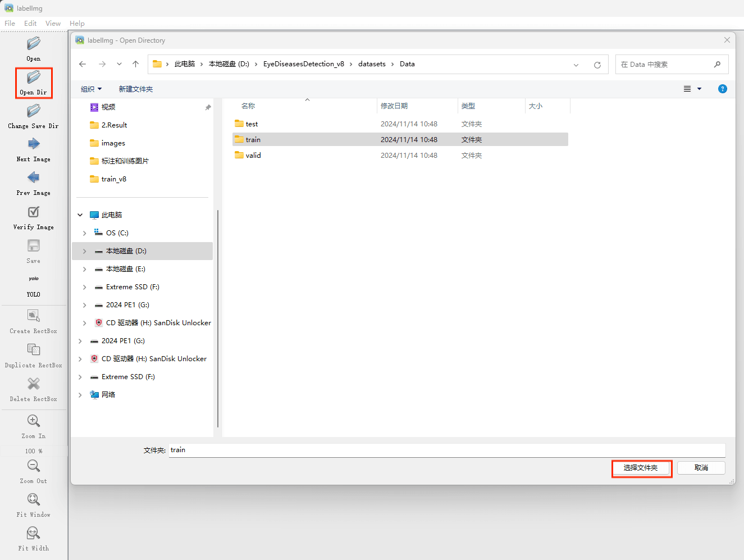
Task: Close the Open Directory dialog
Action: point(727,40)
